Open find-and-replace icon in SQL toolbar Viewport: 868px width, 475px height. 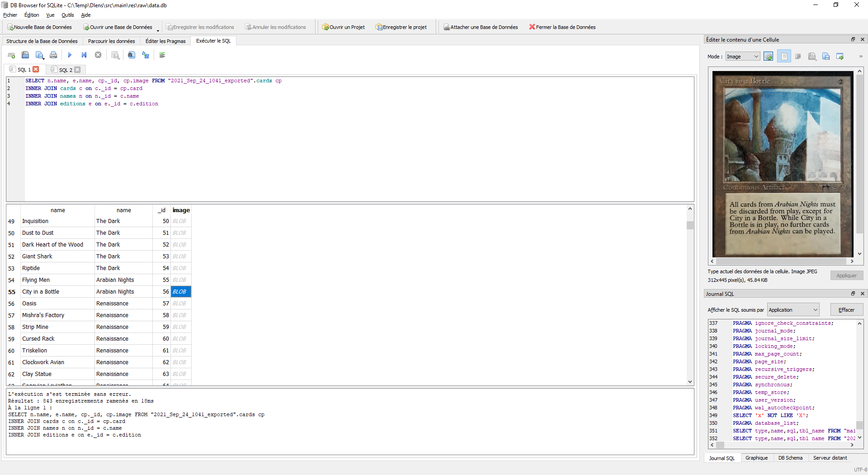(146, 55)
